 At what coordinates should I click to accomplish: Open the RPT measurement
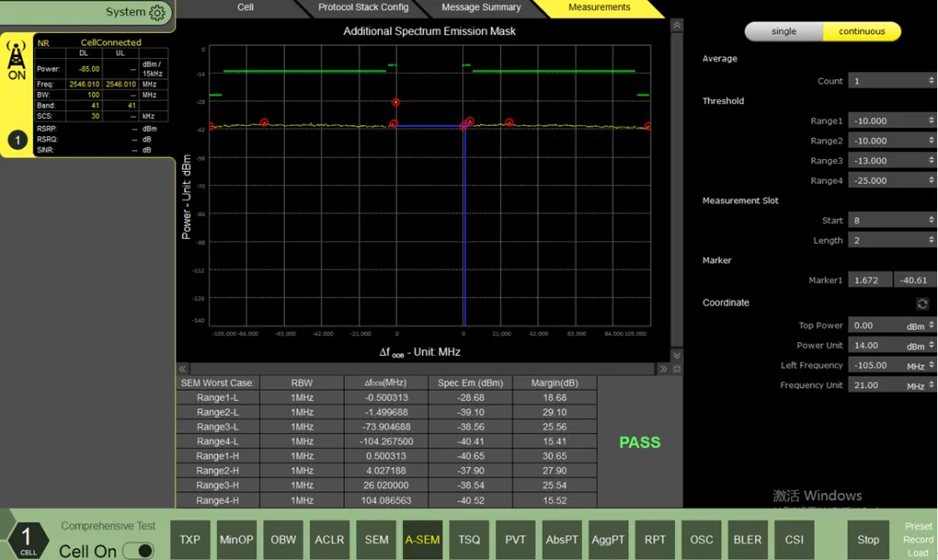[655, 540]
